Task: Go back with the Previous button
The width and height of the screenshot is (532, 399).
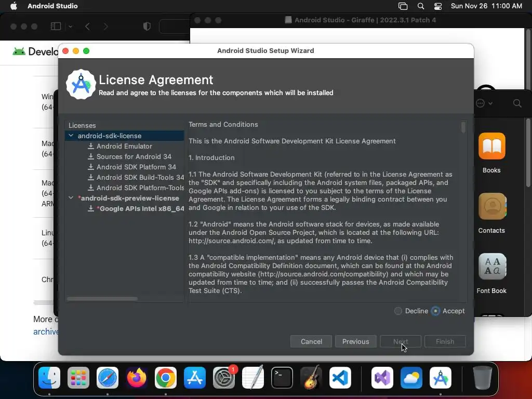Action: click(x=355, y=341)
